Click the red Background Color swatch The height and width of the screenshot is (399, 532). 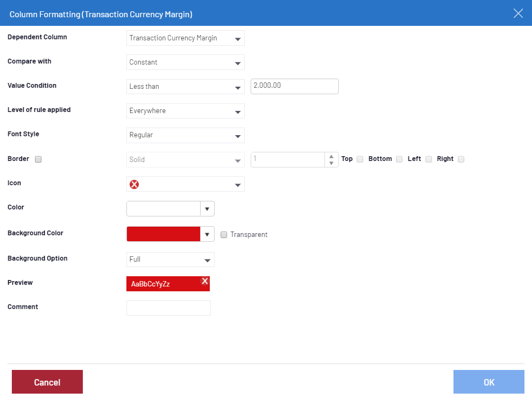point(163,234)
